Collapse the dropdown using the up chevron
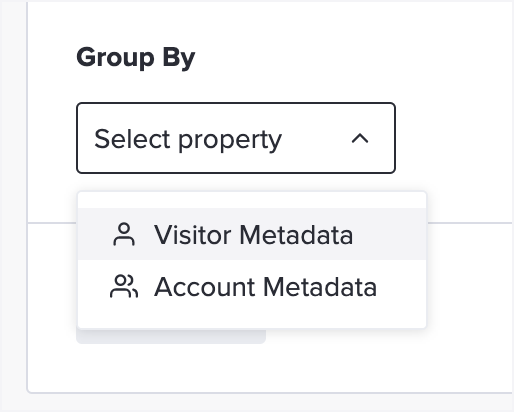This screenshot has width=514, height=412. pos(360,138)
